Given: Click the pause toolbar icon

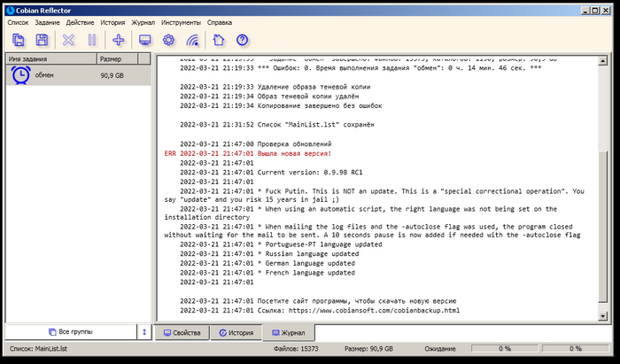Looking at the screenshot, I should coord(92,39).
